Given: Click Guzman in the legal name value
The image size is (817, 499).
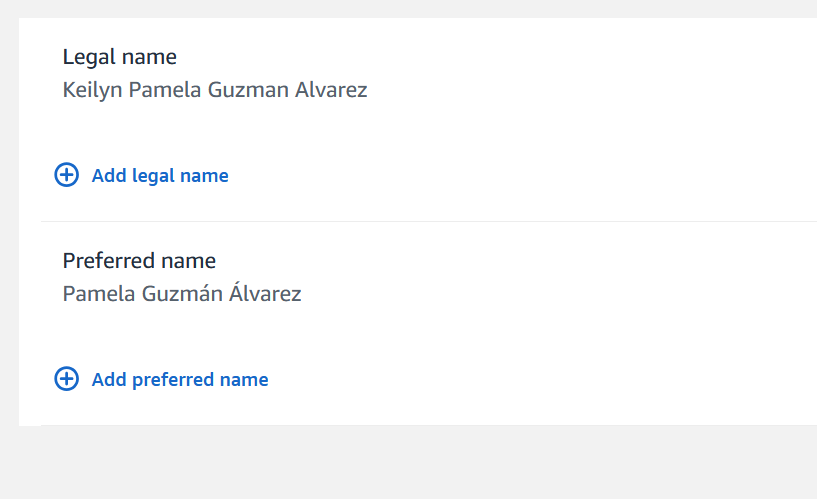Looking at the screenshot, I should tap(248, 90).
